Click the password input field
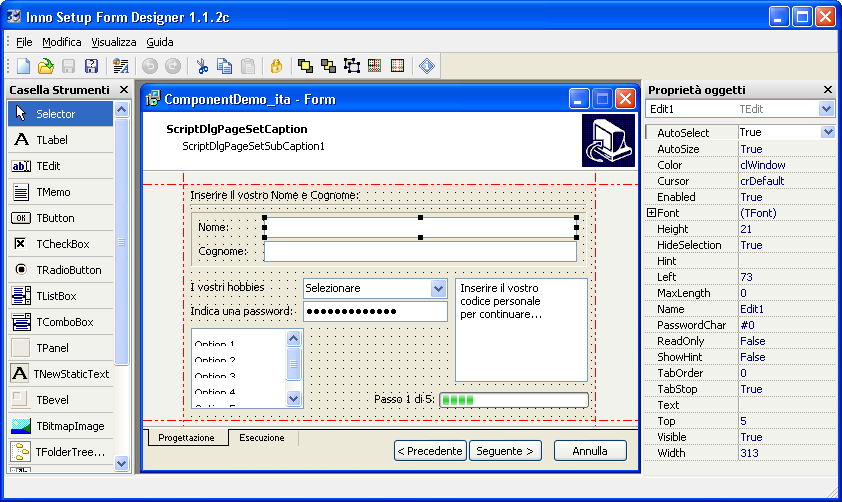This screenshot has width=842, height=502. pos(375,311)
